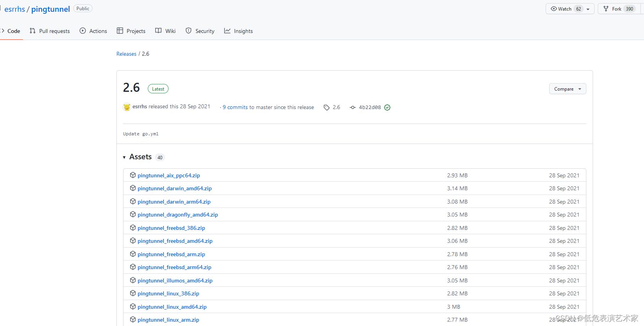This screenshot has width=644, height=326.
Task: Click the esrrhs author name in release info
Action: point(140,106)
